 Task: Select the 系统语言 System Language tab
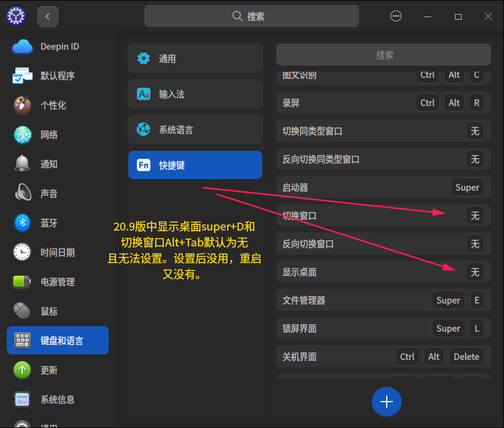195,129
